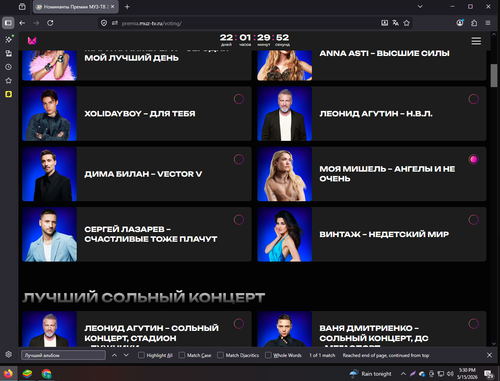The height and width of the screenshot is (381, 500).
Task: Click the find bar search field
Action: point(63,355)
